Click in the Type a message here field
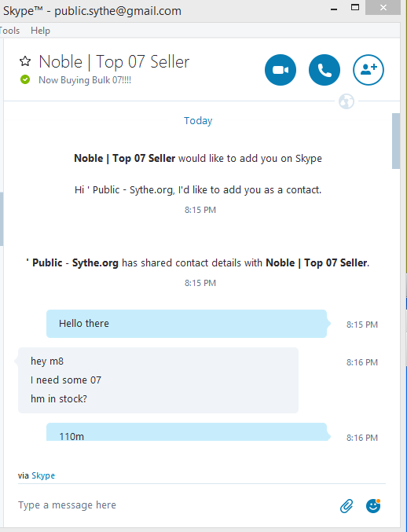The image size is (407, 532). point(176,505)
